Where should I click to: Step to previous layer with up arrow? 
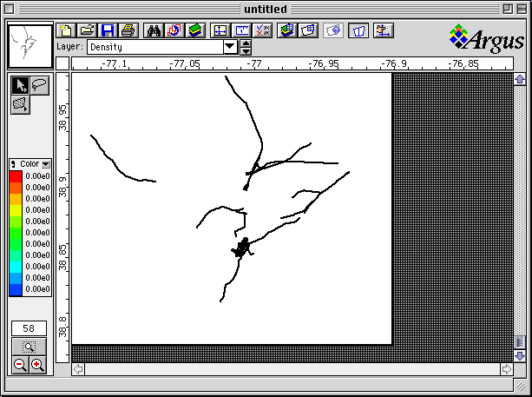[x=246, y=43]
